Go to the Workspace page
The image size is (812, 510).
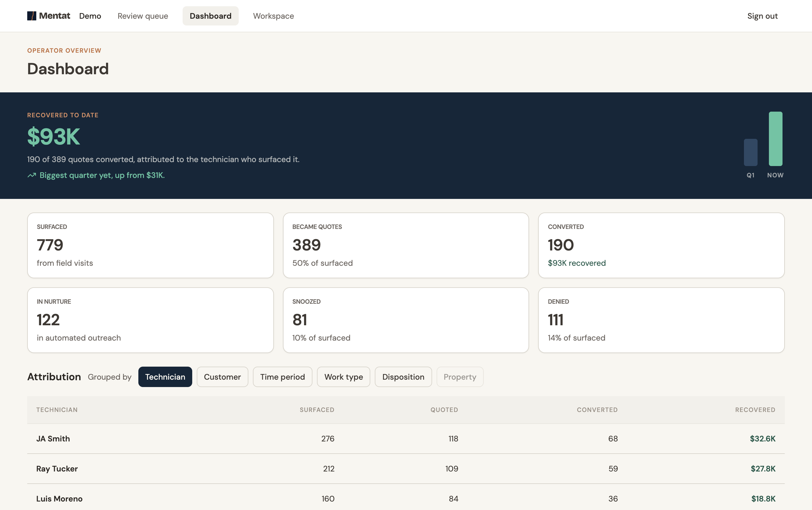[274, 16]
